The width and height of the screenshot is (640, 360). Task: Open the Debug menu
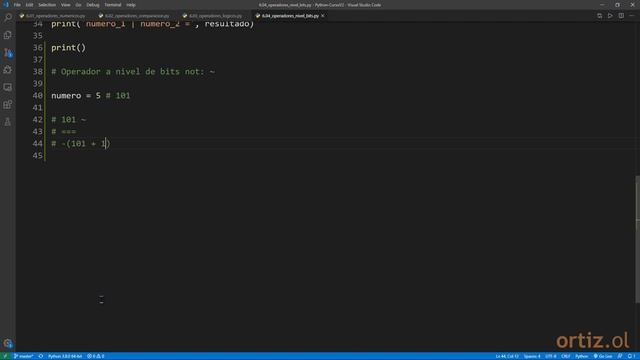point(93,5)
